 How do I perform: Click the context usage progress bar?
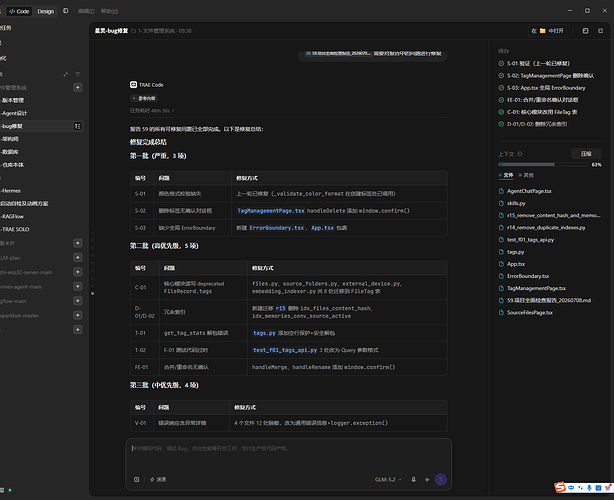[x=543, y=164]
